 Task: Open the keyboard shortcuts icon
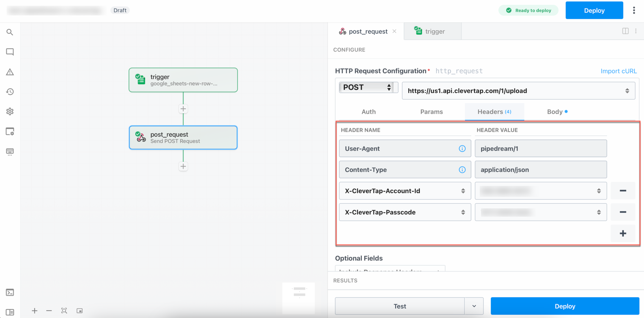pyautogui.click(x=10, y=152)
